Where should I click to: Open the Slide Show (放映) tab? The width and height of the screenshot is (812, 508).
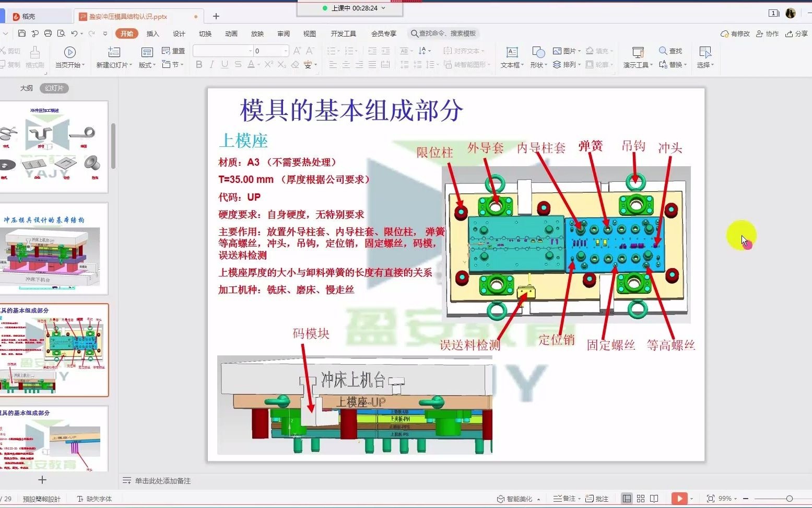[x=257, y=33]
